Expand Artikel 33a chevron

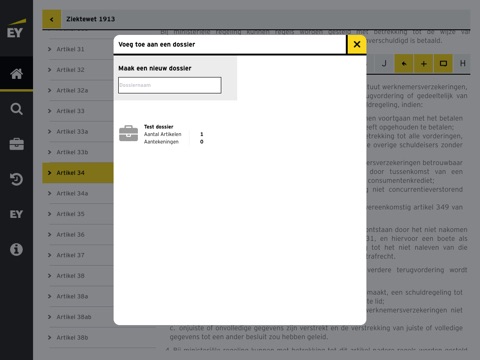click(49, 132)
